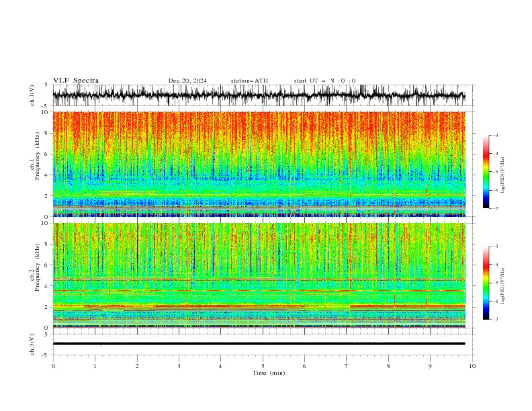Click the ch.1(V) waveform axis label
532x411 pixels.
32,95
